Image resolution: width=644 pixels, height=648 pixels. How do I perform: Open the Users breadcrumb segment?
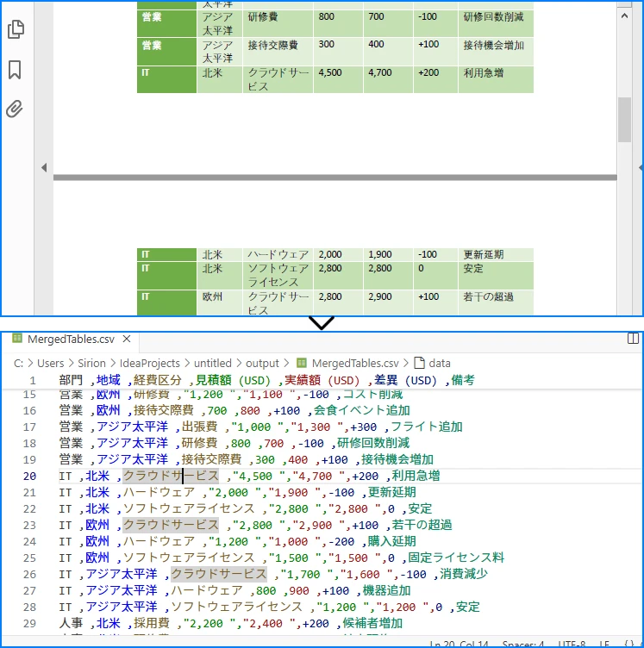50,364
